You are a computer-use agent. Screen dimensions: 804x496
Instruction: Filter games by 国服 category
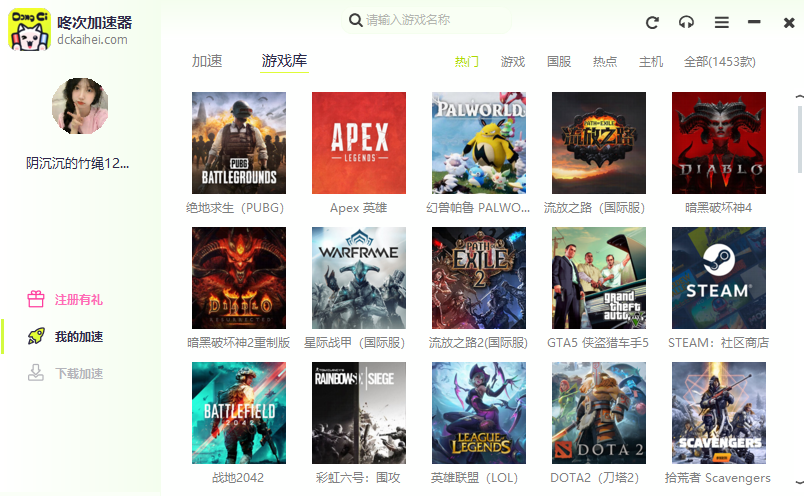[x=559, y=62]
